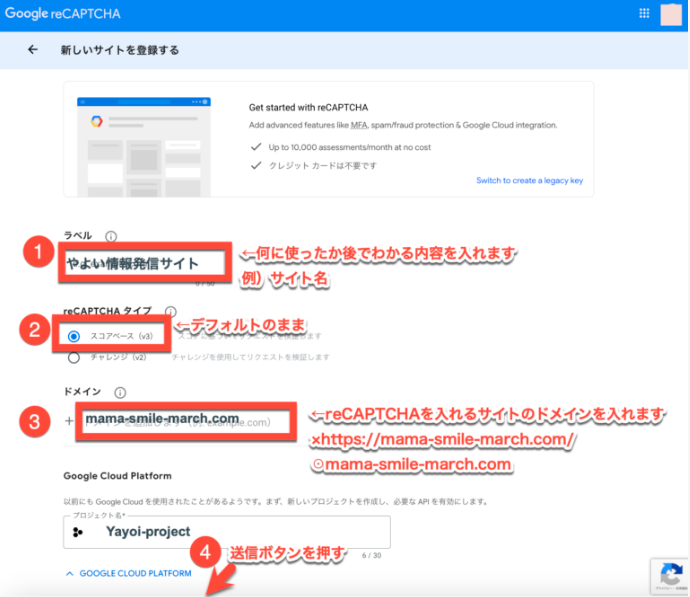Click the info icon beside ラベル
Screen dimensions: 690x597
point(111,237)
